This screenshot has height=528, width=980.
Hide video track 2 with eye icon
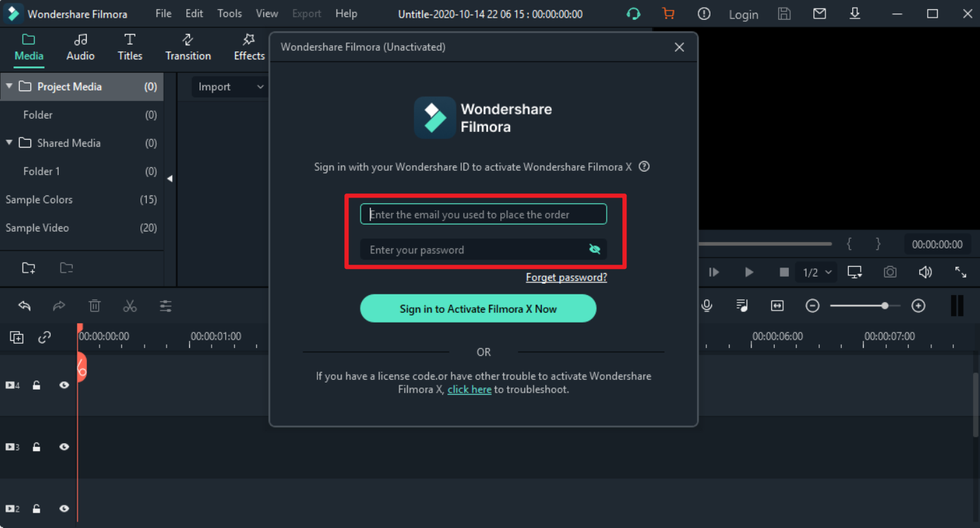click(64, 508)
